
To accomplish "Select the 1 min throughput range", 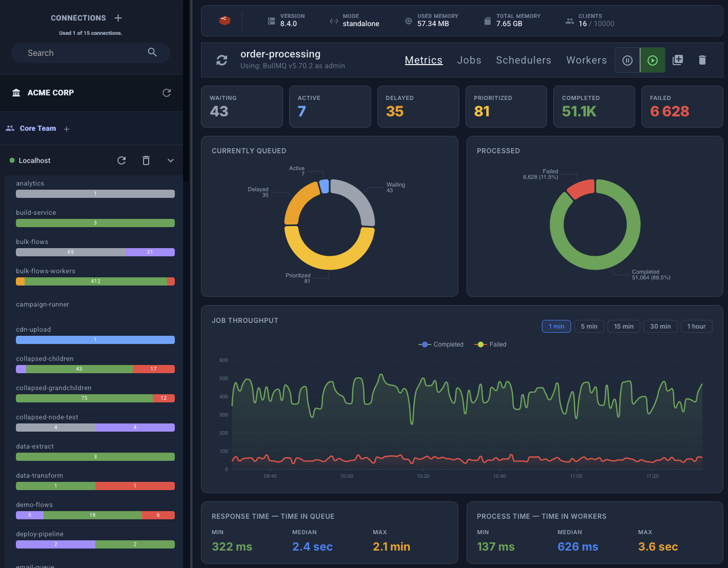I will coord(556,327).
